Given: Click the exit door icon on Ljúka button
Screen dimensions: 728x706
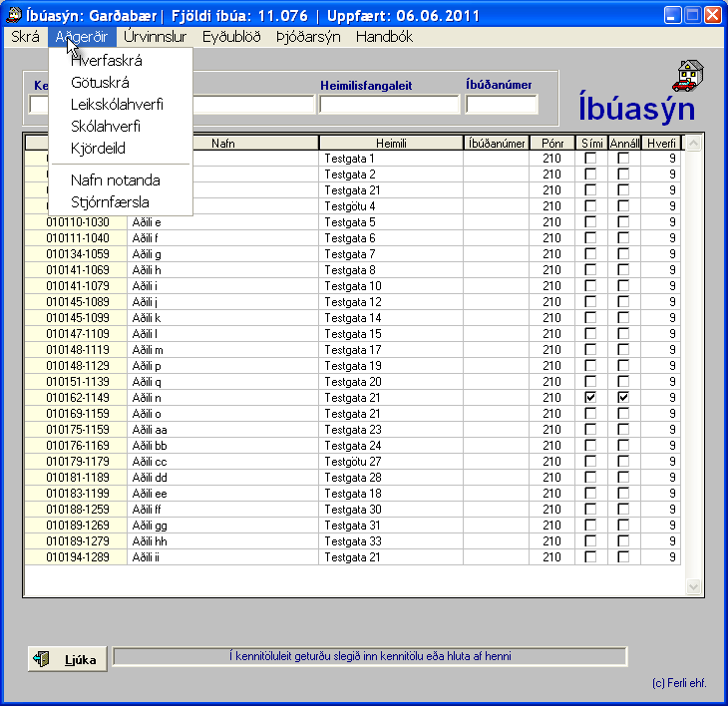Looking at the screenshot, I should coord(41,659).
